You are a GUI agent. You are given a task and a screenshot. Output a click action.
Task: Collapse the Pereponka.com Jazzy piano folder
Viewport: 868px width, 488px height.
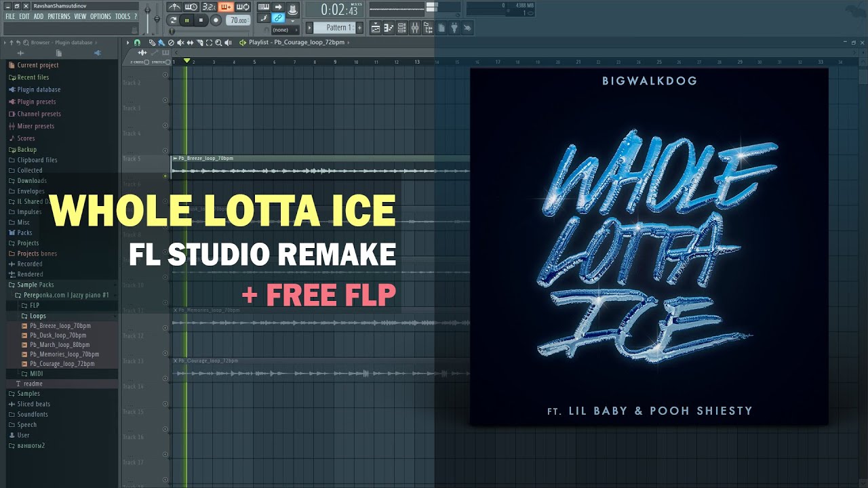tap(61, 295)
